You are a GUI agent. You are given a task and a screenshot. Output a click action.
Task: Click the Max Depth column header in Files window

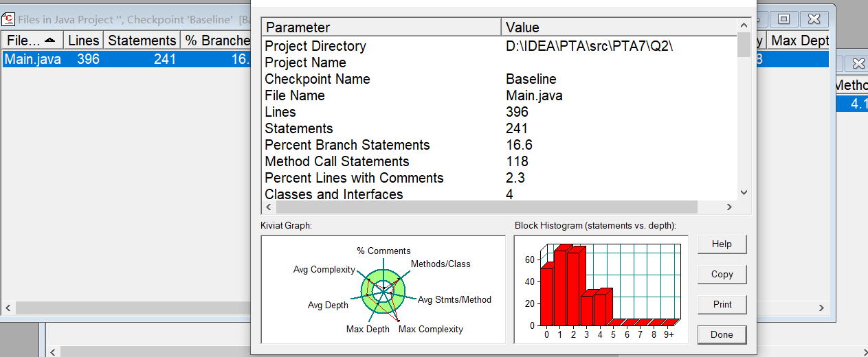(x=798, y=41)
